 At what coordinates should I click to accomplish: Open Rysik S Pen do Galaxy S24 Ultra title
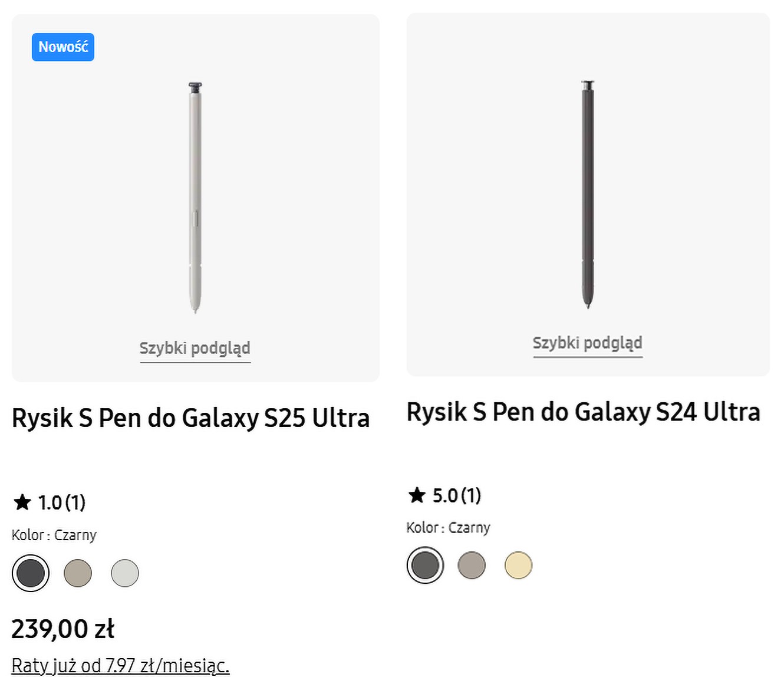click(583, 412)
